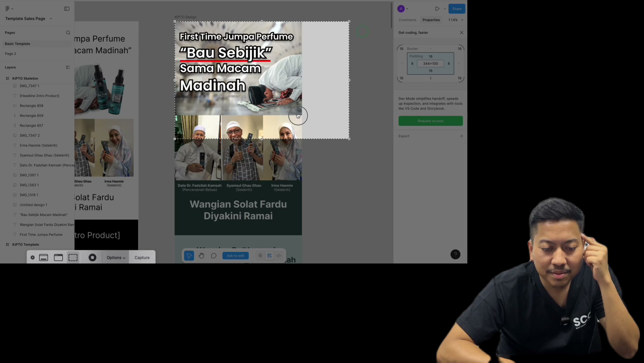644x363 pixels.
Task: Expand Template Sales Page file menu
Action: (x=29, y=18)
